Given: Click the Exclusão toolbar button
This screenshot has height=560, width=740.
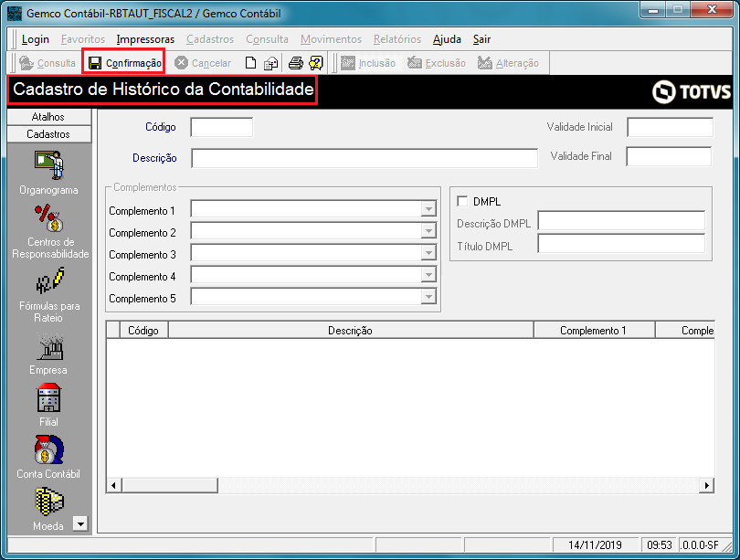Looking at the screenshot, I should 437,63.
